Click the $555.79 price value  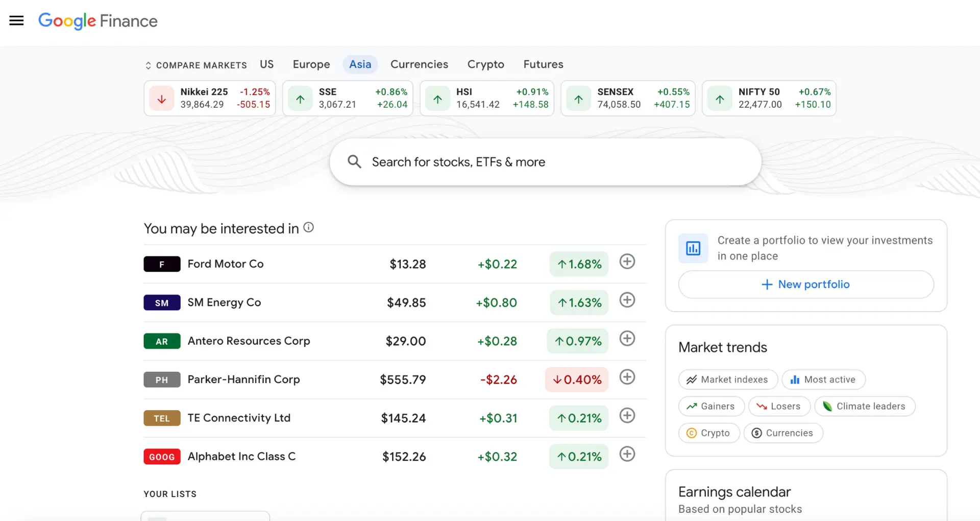[403, 380]
